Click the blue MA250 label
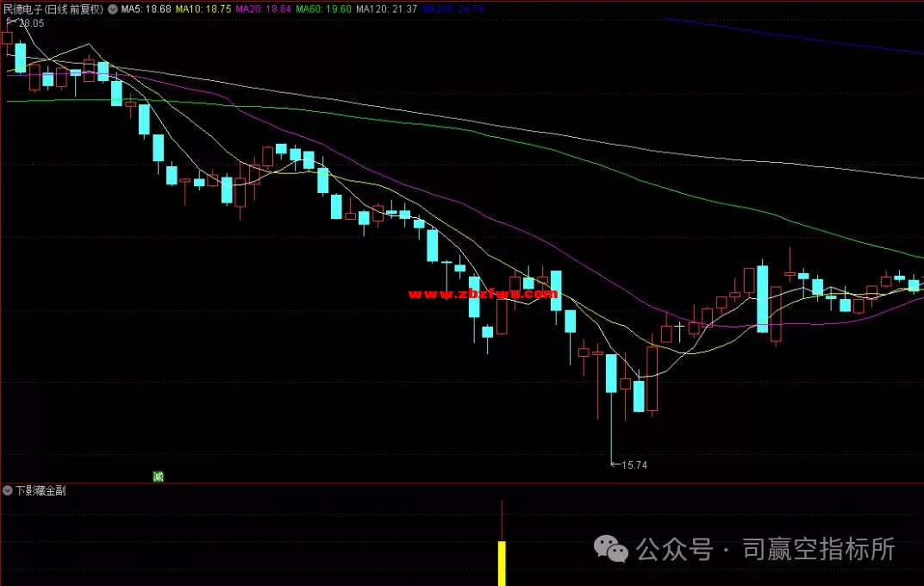Viewport: 924px width, 586px height. tap(453, 9)
